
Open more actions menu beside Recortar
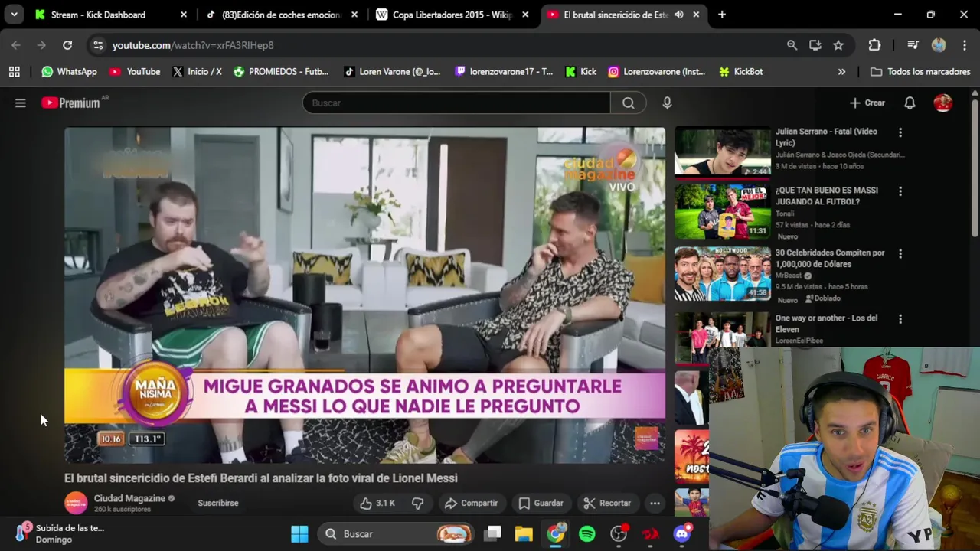[655, 503]
